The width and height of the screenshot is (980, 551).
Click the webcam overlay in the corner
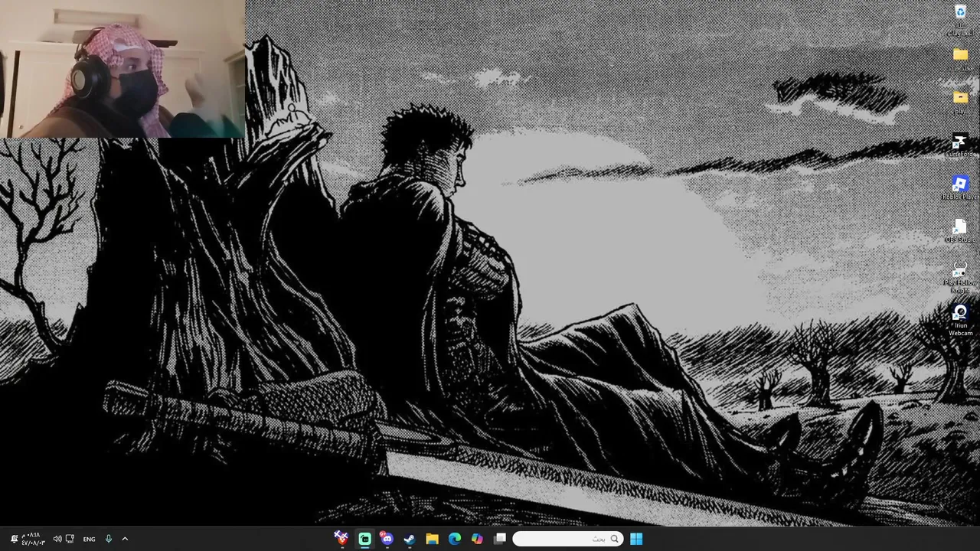122,69
